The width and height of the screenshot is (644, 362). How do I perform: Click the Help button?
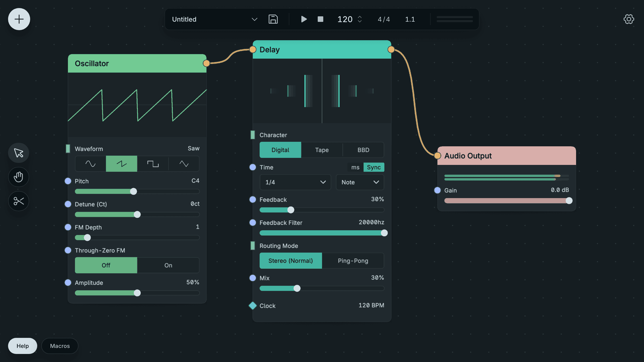tap(23, 346)
